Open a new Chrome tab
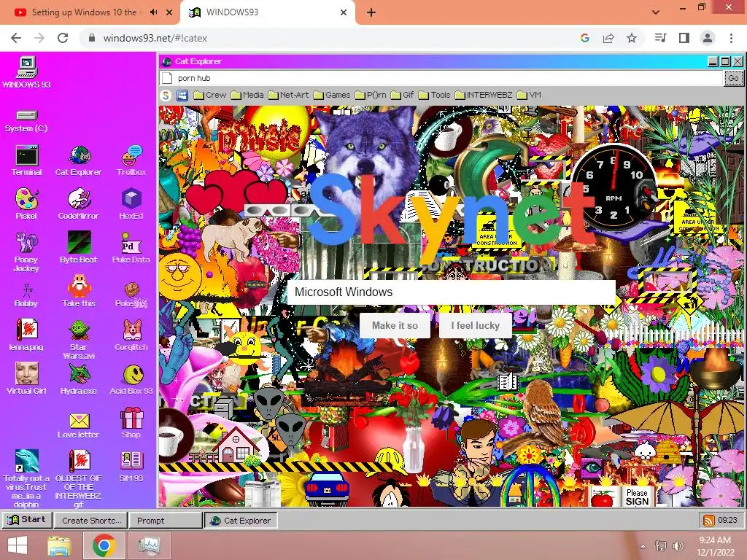Screen dimensions: 747x560 point(371,12)
